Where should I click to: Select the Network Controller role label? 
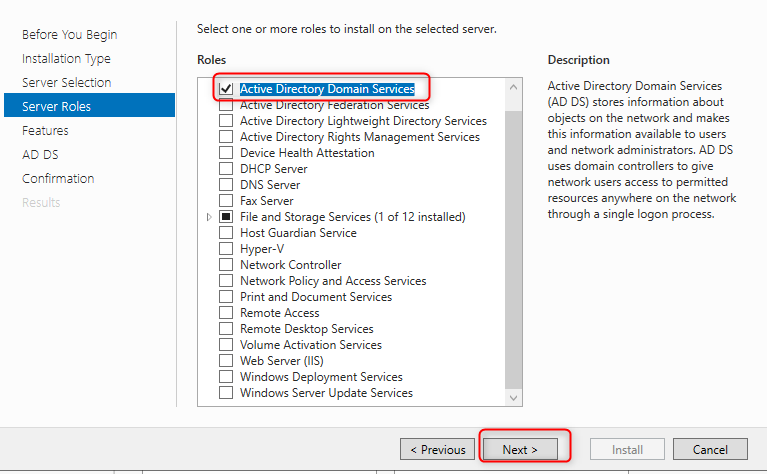pyautogui.click(x=291, y=265)
